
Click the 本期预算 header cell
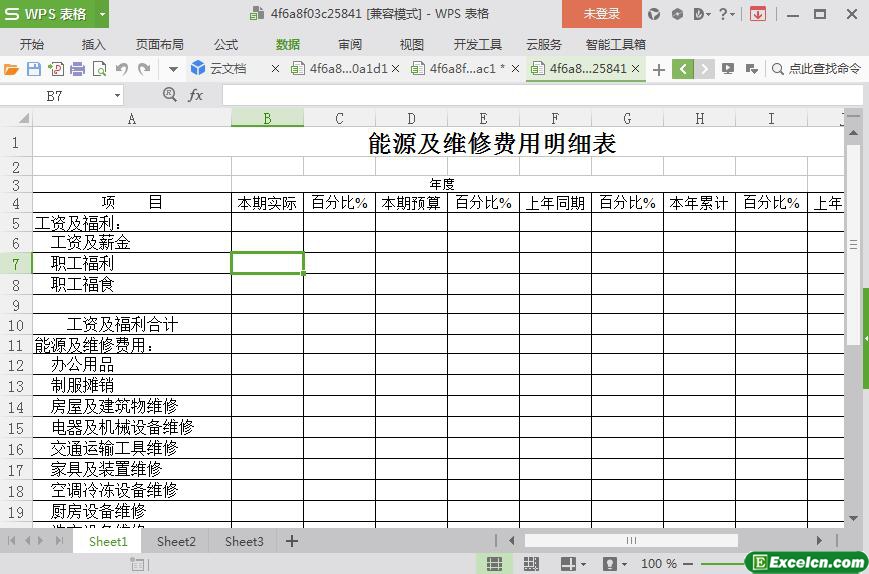click(411, 203)
